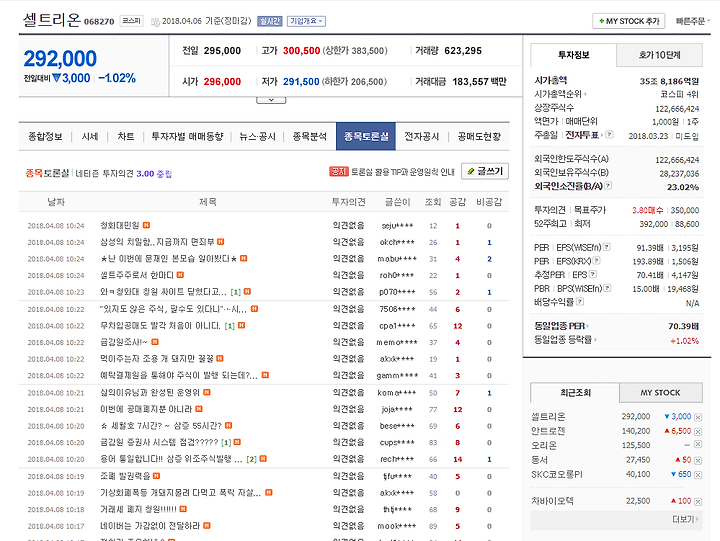This screenshot has height=541, width=720.
Task: Click author mook**** in post list
Action: (397, 526)
